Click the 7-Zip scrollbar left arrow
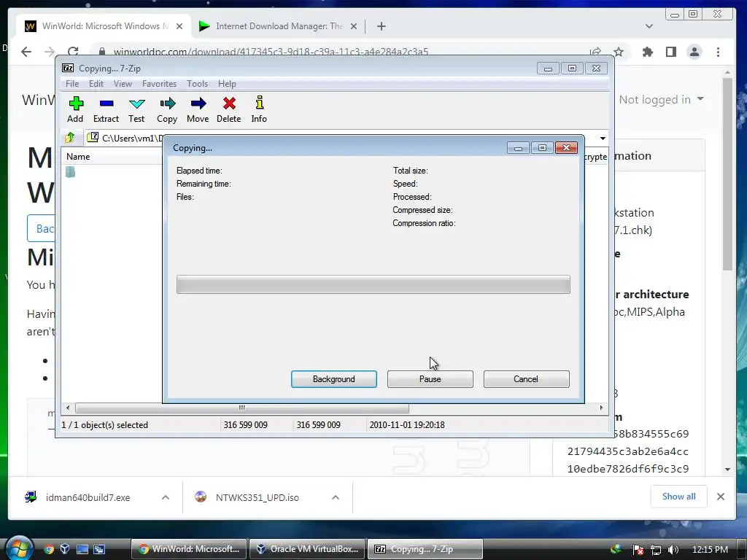This screenshot has height=560, width=747. pos(68,408)
